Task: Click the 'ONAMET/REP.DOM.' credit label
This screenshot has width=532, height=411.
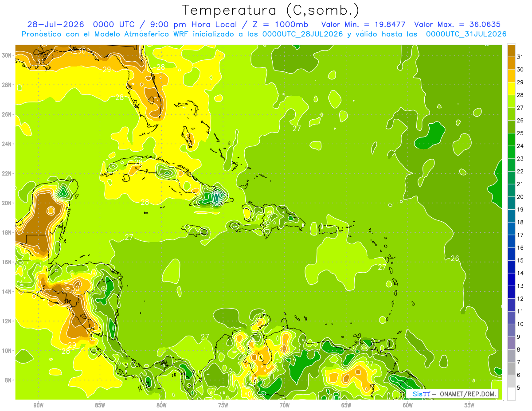Action: (468, 394)
